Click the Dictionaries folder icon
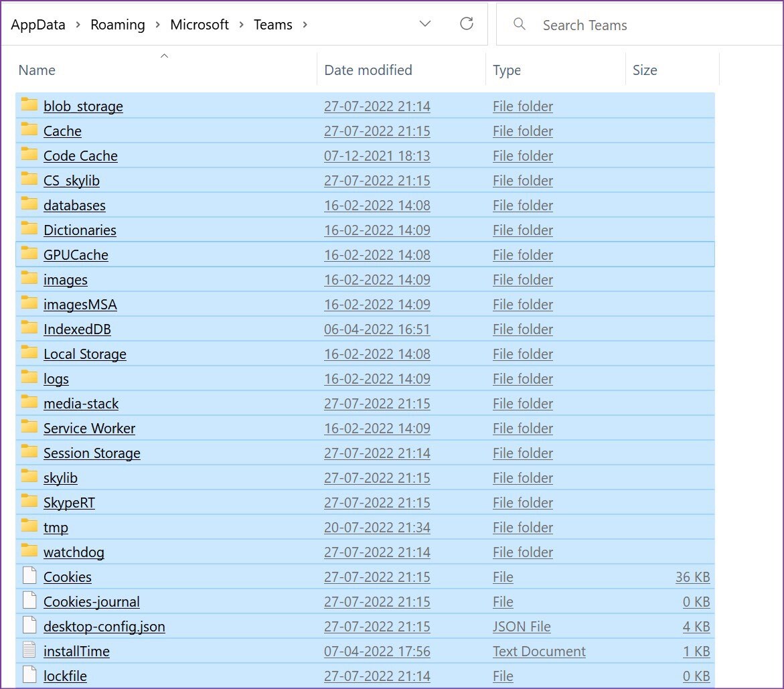This screenshot has width=784, height=689. 29,229
